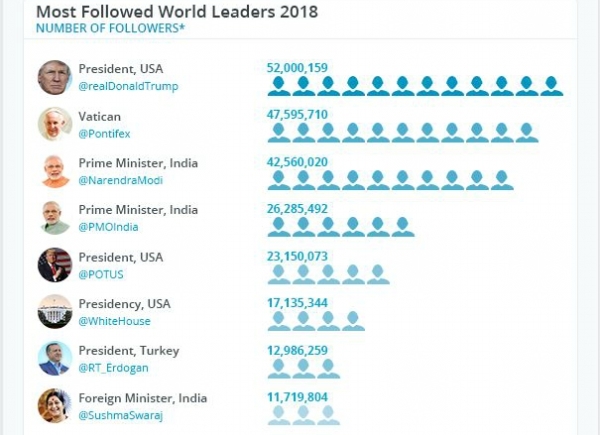Click the PMOIndia profile picture
This screenshot has height=435, width=600.
[55, 218]
